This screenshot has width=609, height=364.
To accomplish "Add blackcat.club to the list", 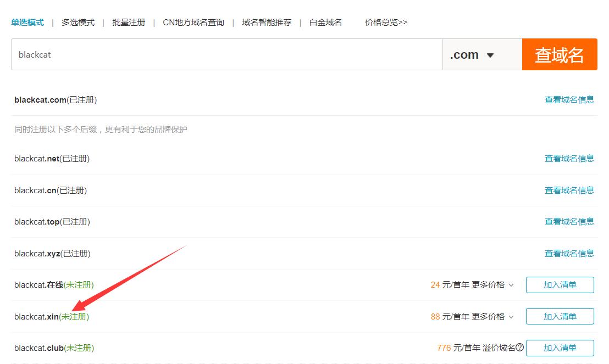I will click(x=560, y=348).
